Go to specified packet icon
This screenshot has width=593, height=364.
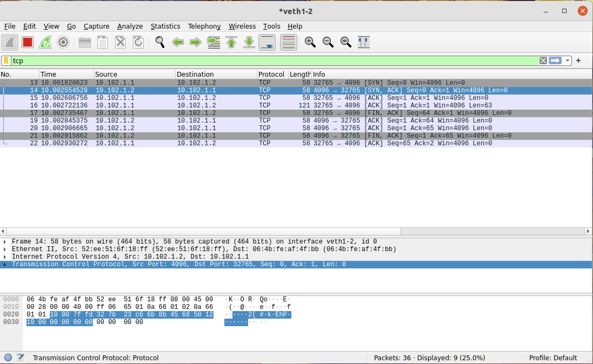click(x=214, y=42)
